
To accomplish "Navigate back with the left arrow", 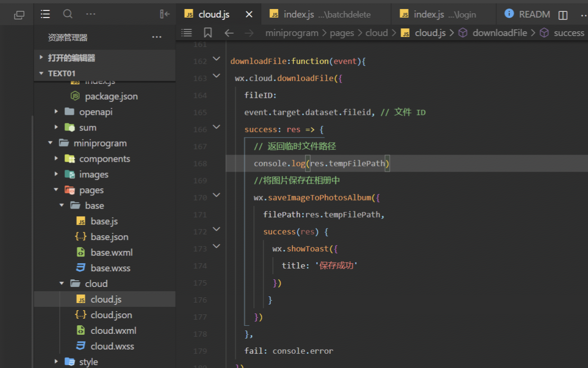I will click(229, 33).
